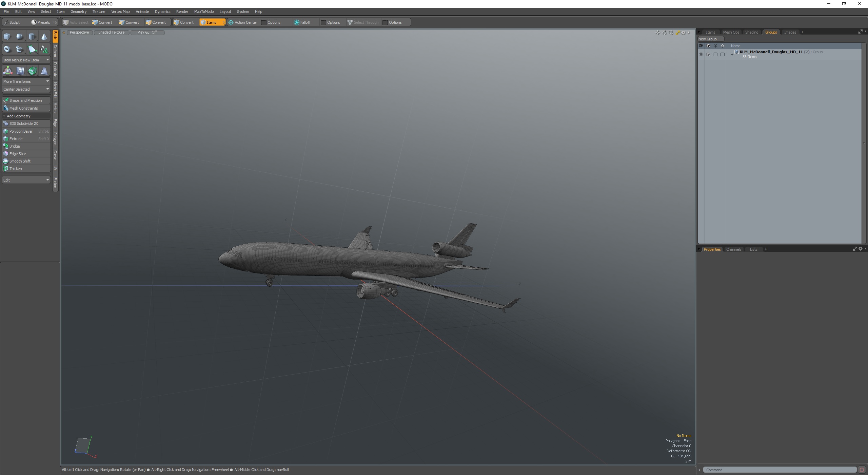
Task: Switch to the Lists tab
Action: [753, 249]
